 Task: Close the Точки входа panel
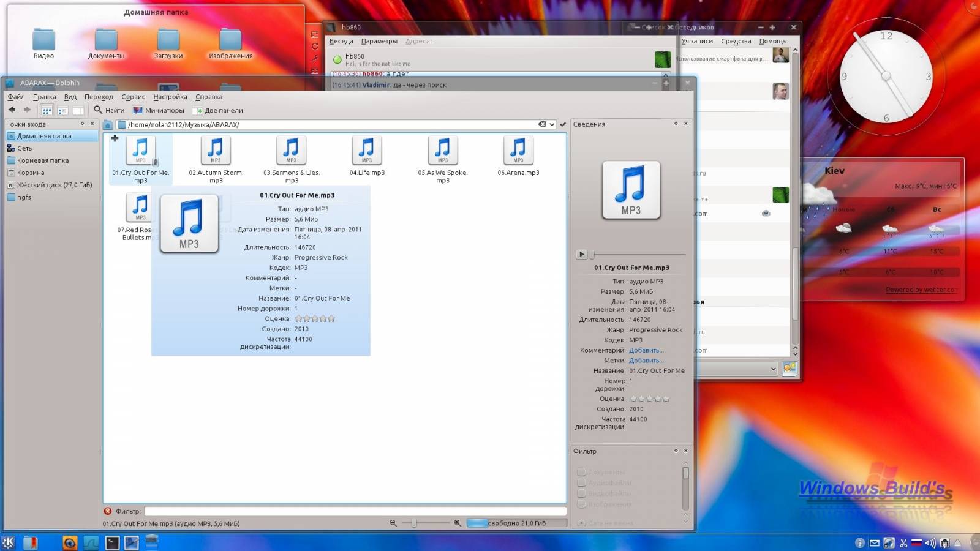pos(92,124)
